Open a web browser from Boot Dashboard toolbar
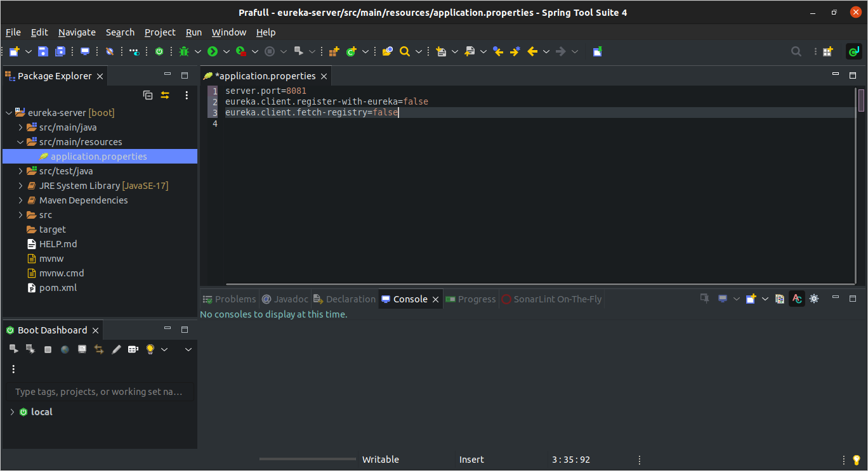The width and height of the screenshot is (868, 471). coord(65,349)
